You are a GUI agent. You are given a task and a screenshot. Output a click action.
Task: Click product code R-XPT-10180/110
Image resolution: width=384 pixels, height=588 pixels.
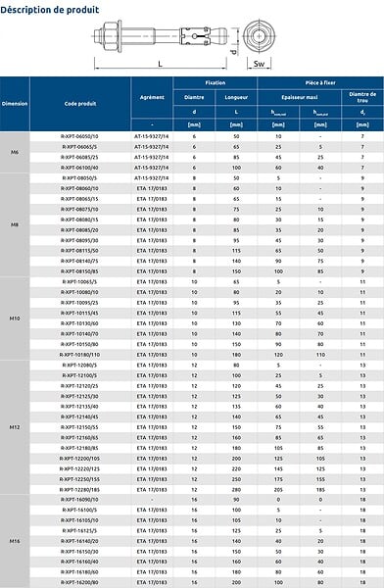(79, 355)
